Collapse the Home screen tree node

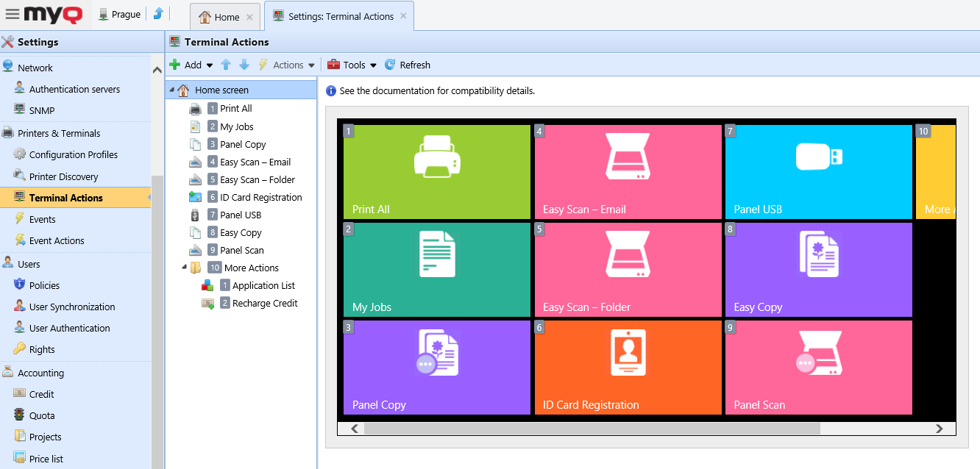pos(172,90)
